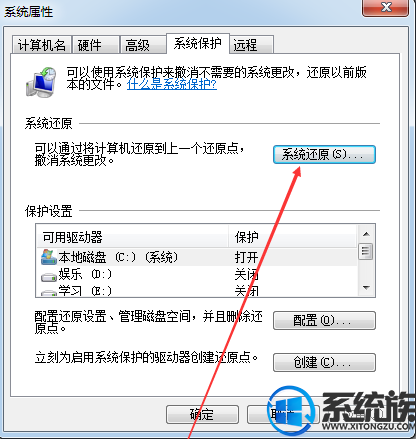Switch to the 硬件 tab
Screen dimensions: 416x439
[x=96, y=45]
